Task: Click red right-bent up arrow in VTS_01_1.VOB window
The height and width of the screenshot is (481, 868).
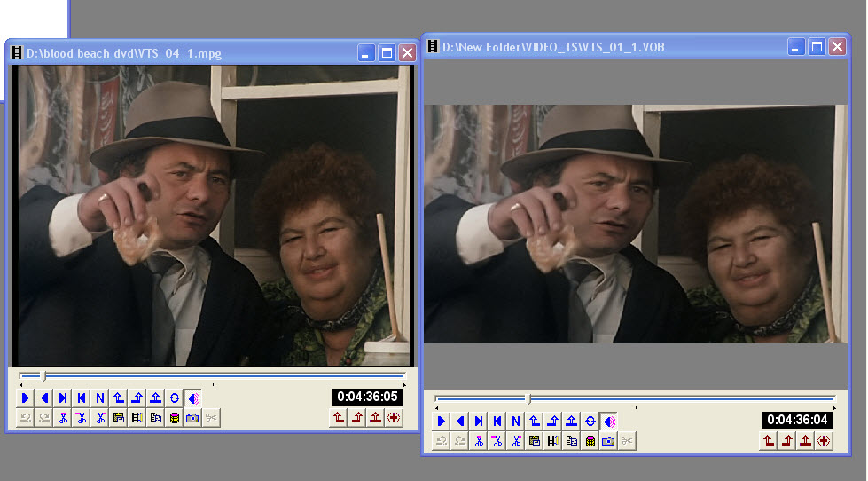Action: (787, 441)
